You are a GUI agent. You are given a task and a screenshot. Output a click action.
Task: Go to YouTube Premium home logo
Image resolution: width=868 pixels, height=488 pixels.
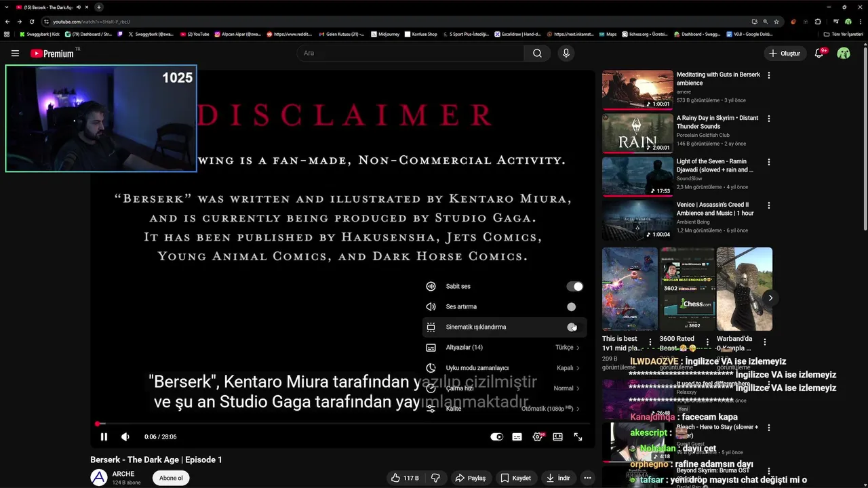click(x=54, y=54)
